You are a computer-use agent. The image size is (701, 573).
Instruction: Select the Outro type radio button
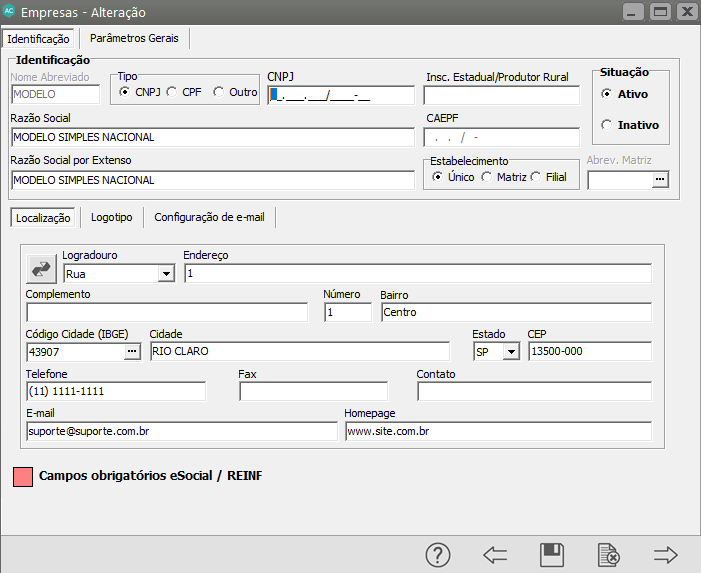point(219,92)
